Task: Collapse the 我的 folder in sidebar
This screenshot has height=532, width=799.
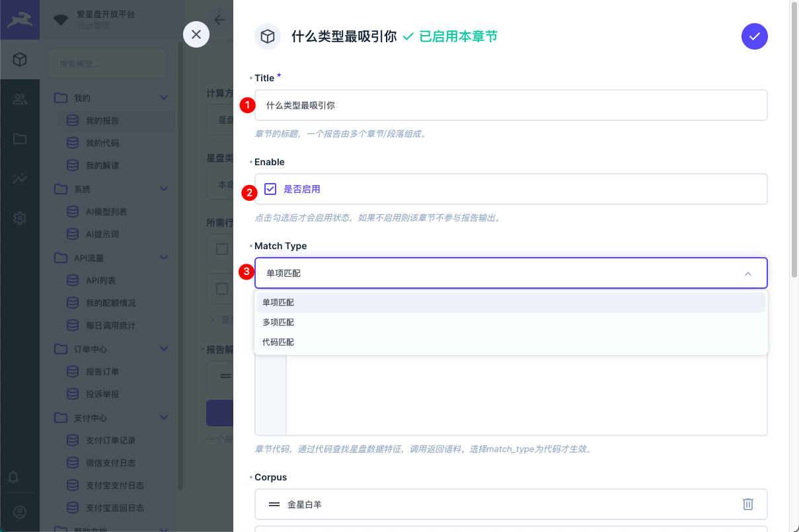Action: [164, 98]
